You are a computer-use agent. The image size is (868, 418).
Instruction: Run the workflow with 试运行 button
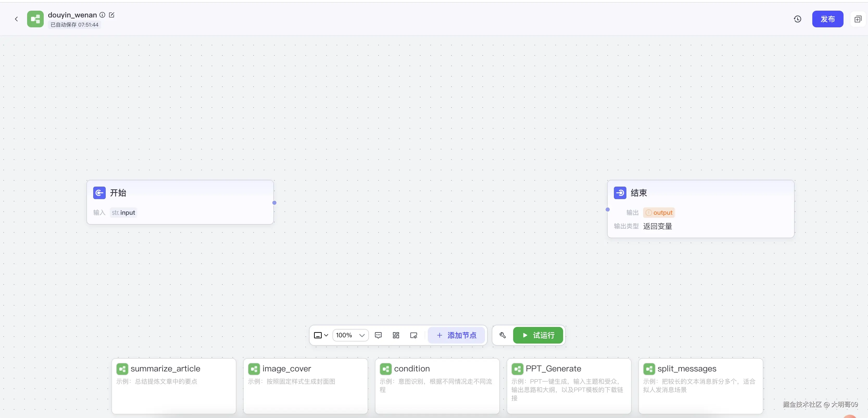pyautogui.click(x=538, y=335)
